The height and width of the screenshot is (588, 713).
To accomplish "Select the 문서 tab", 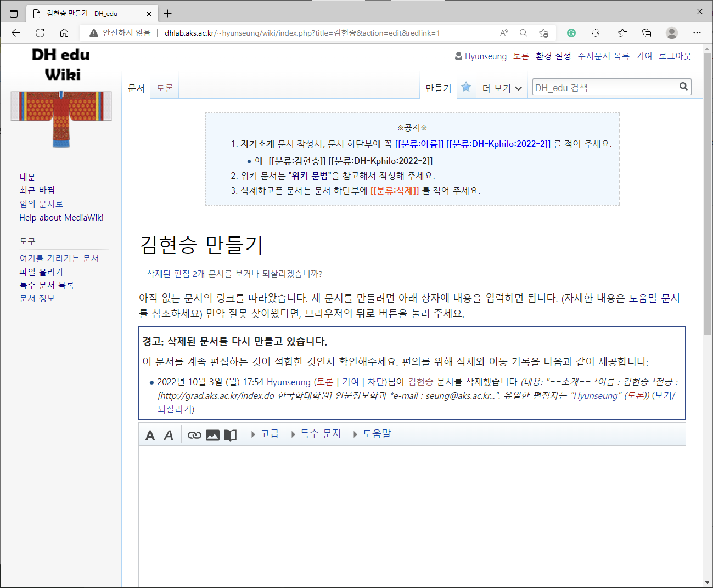I will point(136,88).
